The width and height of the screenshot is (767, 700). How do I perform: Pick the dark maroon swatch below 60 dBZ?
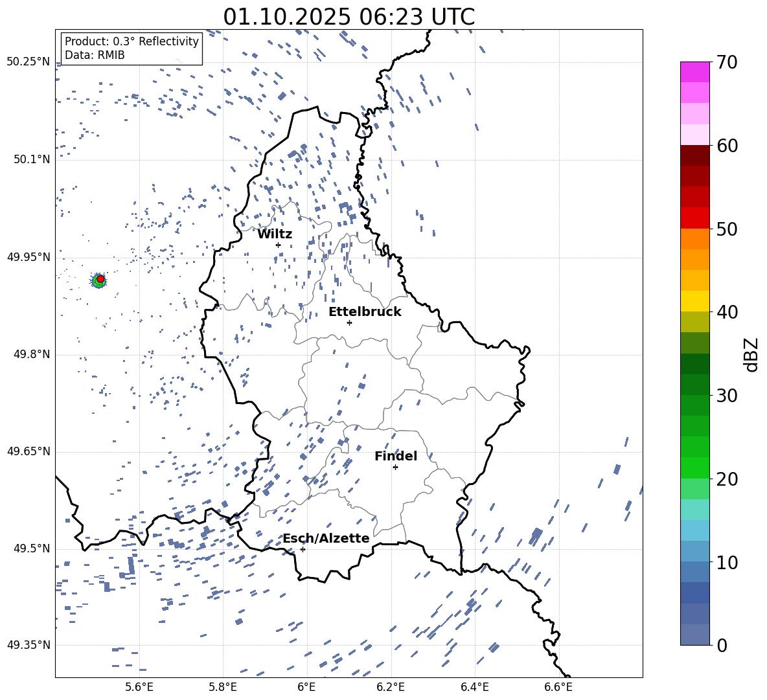[695, 155]
